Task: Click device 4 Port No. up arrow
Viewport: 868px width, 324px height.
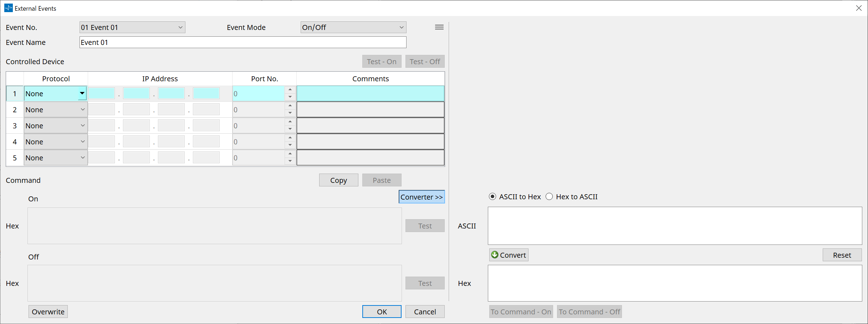Action: [x=290, y=138]
